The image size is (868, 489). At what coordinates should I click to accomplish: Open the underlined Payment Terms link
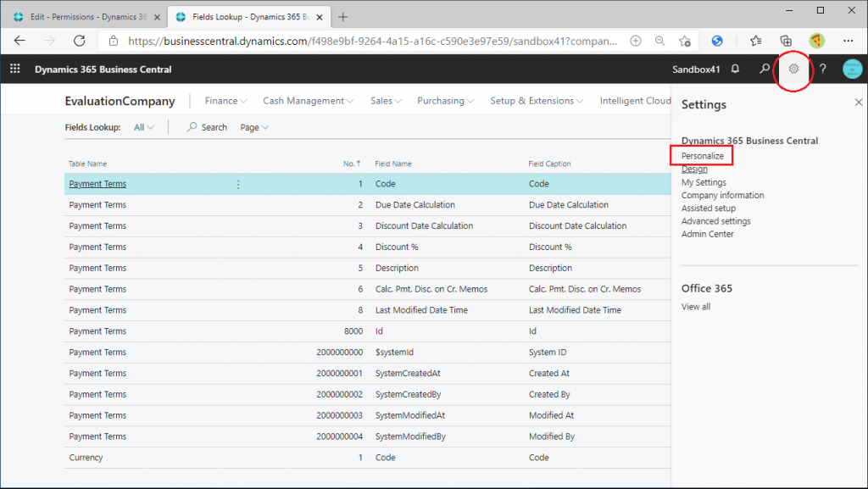coord(97,184)
